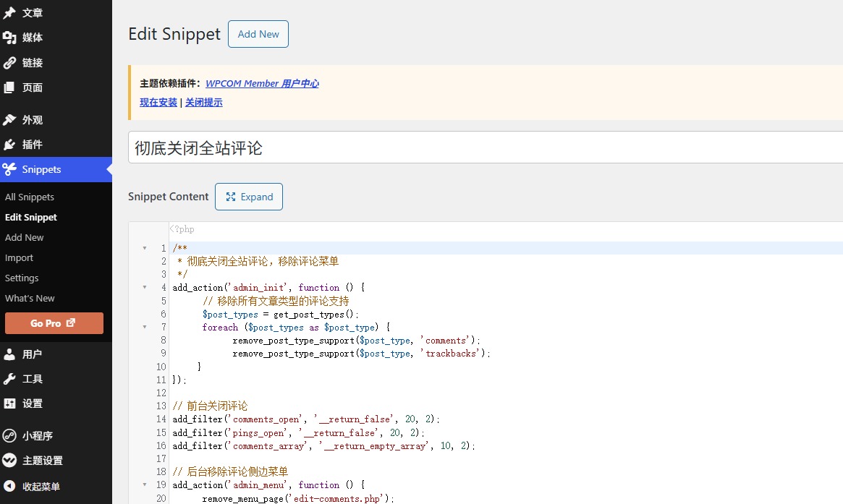Fold the comment block at line 1
The image size is (843, 504).
click(x=145, y=248)
